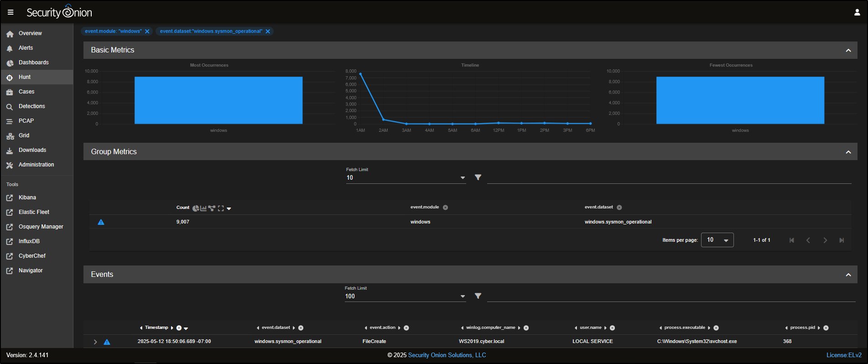
Task: Show sankey diagram for Count column
Action: point(212,208)
